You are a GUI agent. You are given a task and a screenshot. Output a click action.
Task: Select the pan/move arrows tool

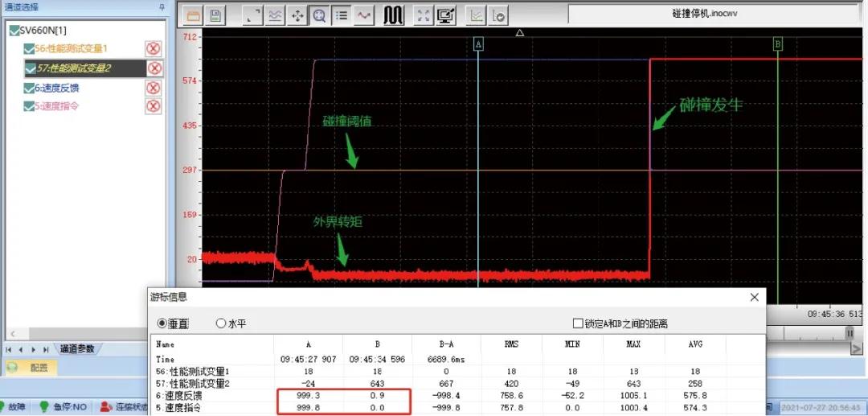(x=297, y=15)
